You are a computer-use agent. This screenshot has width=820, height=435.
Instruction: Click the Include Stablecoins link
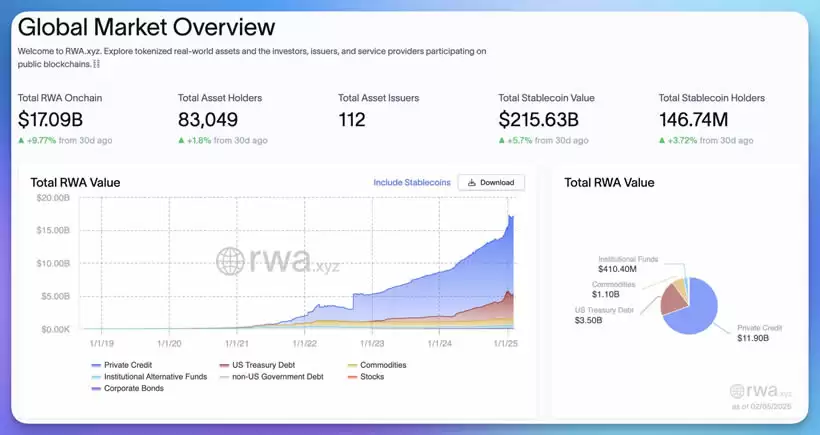[x=412, y=183]
